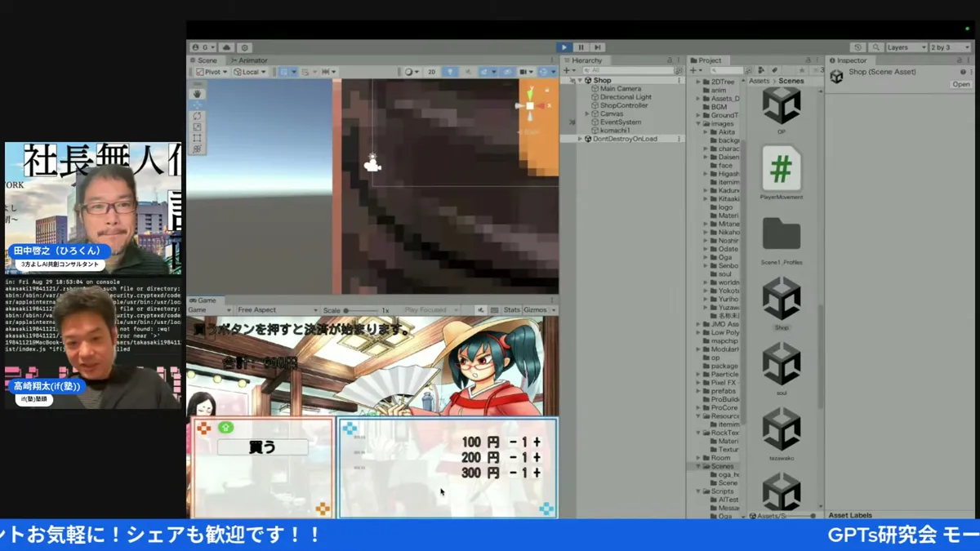Image resolution: width=980 pixels, height=551 pixels.
Task: Click the 買う buy button in game
Action: [263, 447]
